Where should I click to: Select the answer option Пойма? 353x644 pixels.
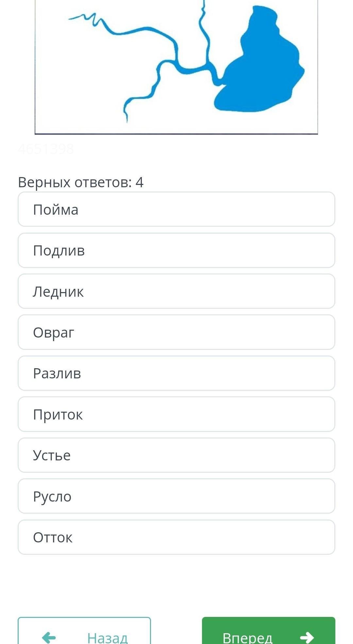coord(176,209)
